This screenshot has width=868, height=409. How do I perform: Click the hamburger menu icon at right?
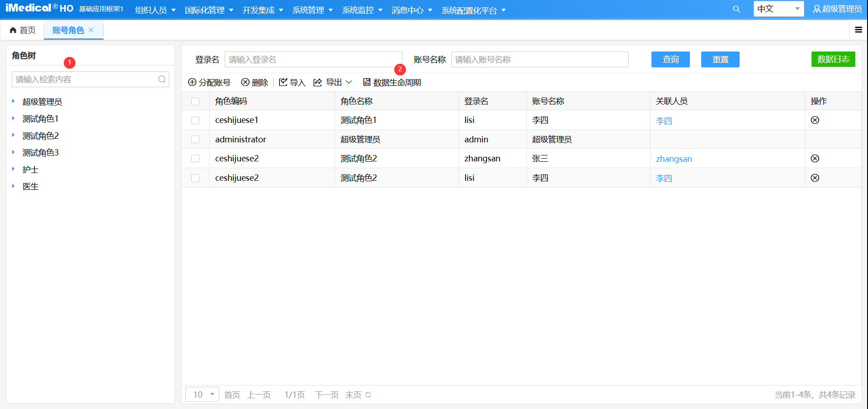pyautogui.click(x=858, y=30)
